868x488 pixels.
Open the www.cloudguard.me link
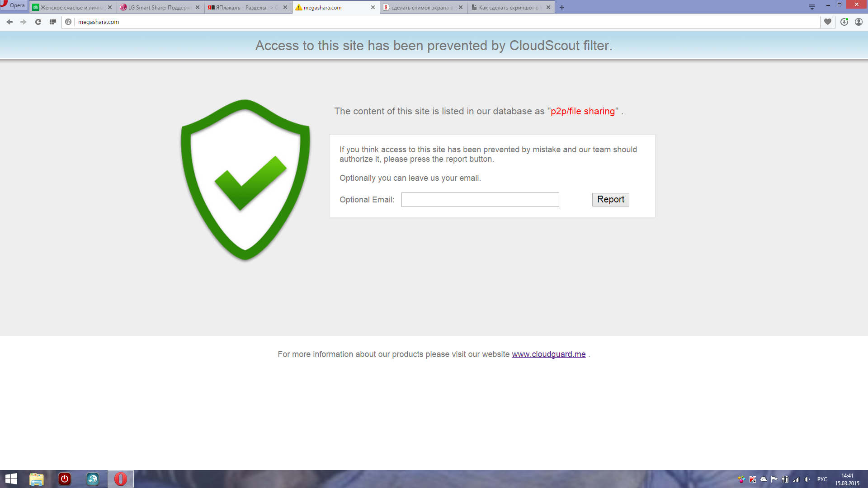(x=548, y=354)
